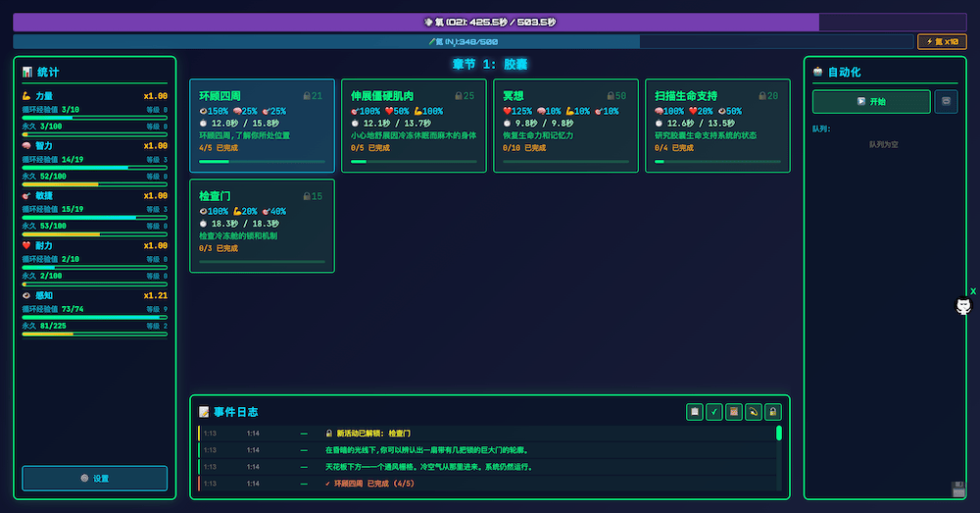
Task: Select the 环顾四周 activity card
Action: (261, 126)
